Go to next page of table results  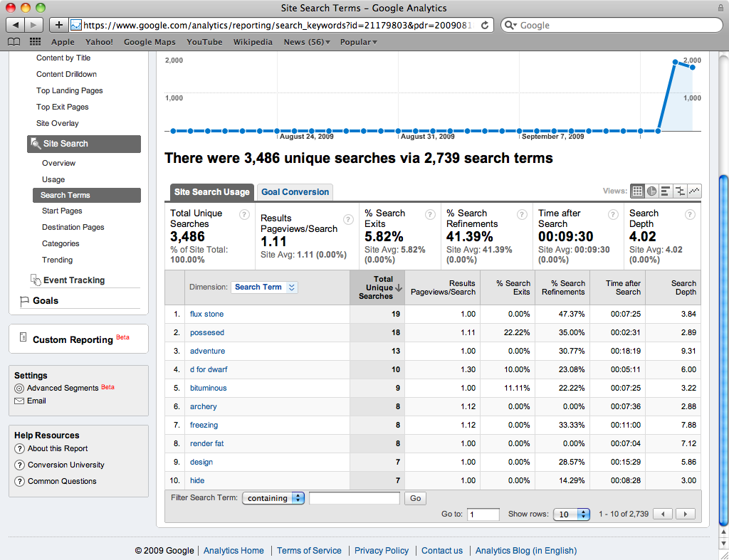[x=685, y=514]
